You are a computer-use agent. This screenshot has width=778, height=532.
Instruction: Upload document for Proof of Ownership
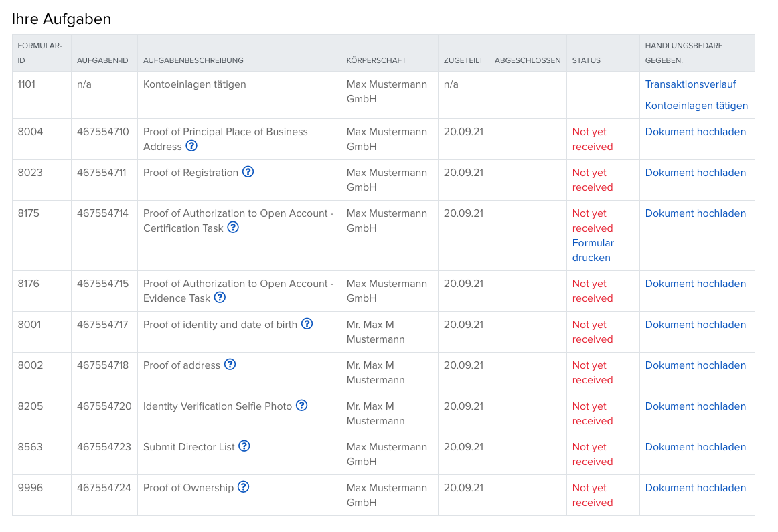click(695, 488)
